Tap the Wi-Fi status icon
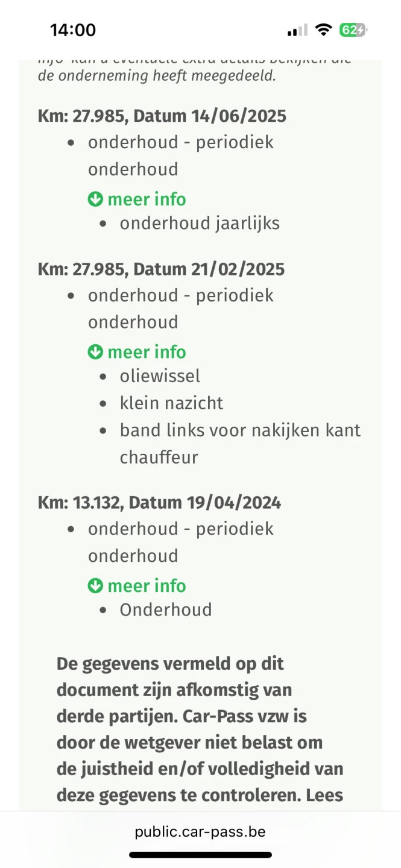401x868 pixels. (324, 30)
